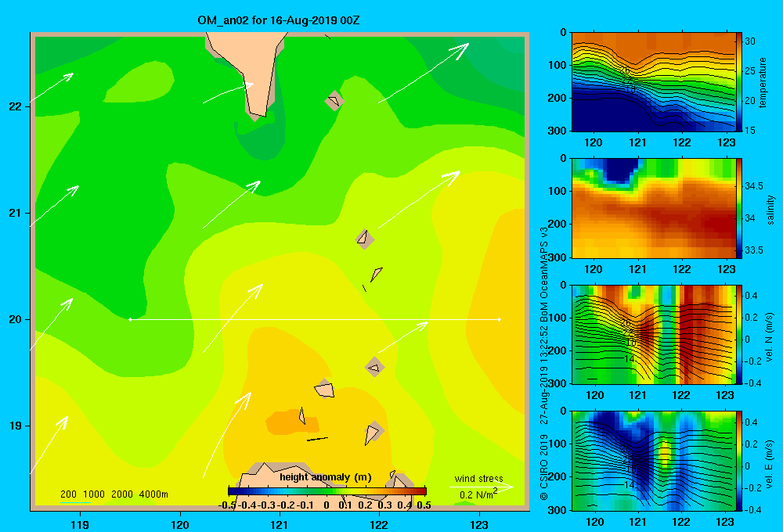The width and height of the screenshot is (783, 532).
Task: Click latitude label 20 on the main map axis
Action: pyautogui.click(x=15, y=319)
